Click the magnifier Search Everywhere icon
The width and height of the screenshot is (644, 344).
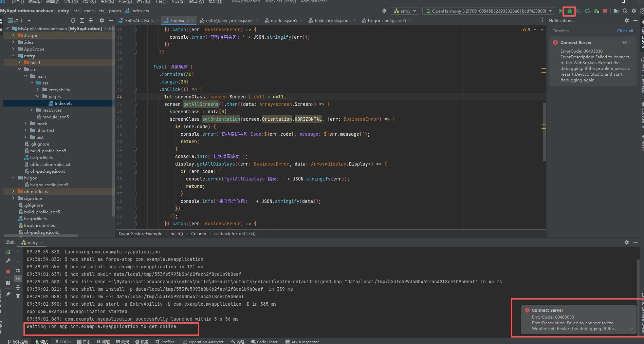pos(625,11)
